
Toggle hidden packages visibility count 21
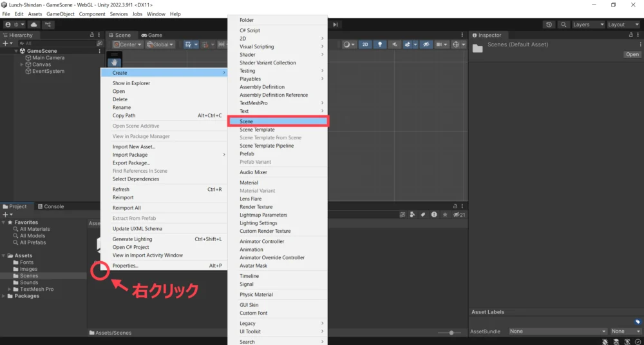click(x=459, y=215)
